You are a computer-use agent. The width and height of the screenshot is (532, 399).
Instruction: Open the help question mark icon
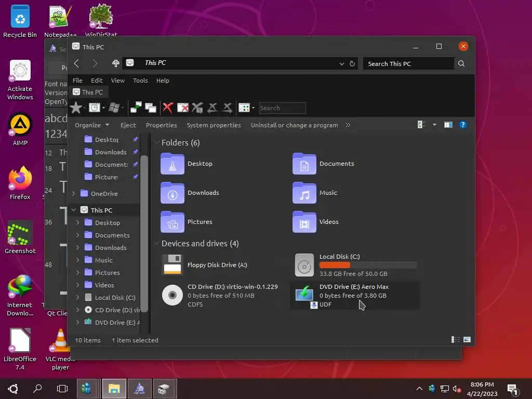[x=462, y=125]
